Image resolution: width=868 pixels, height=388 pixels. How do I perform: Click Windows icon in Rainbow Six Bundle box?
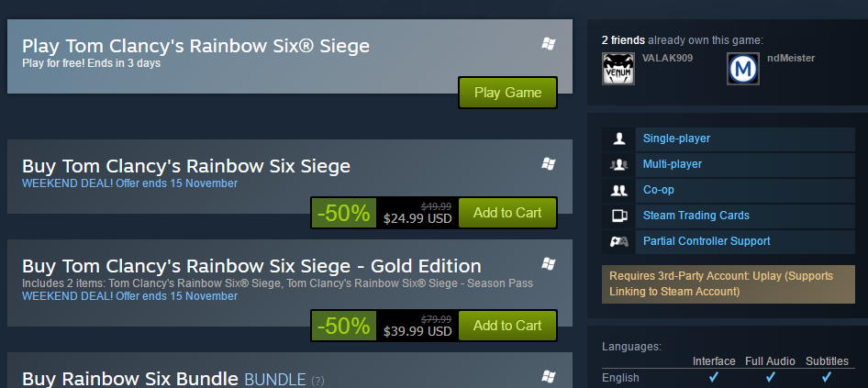(548, 377)
